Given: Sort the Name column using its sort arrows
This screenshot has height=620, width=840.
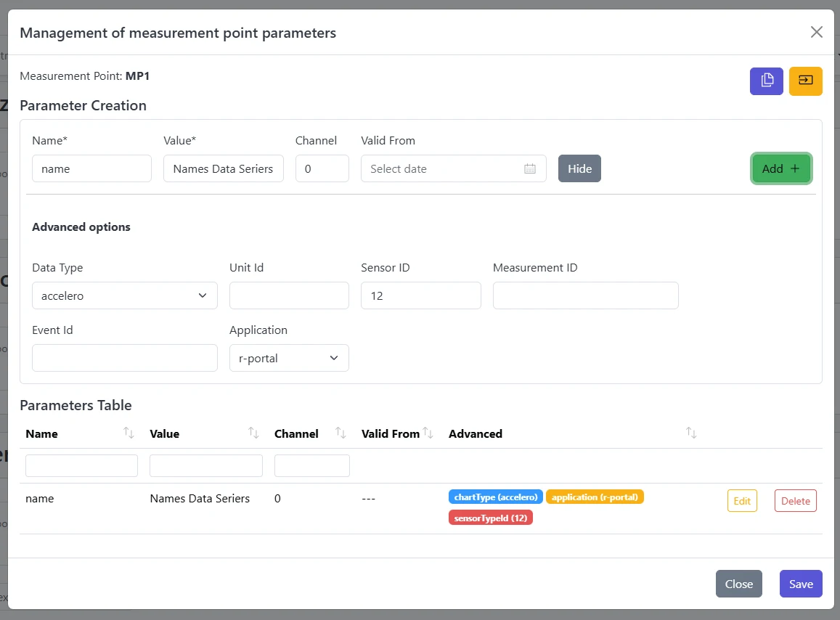Looking at the screenshot, I should (129, 433).
